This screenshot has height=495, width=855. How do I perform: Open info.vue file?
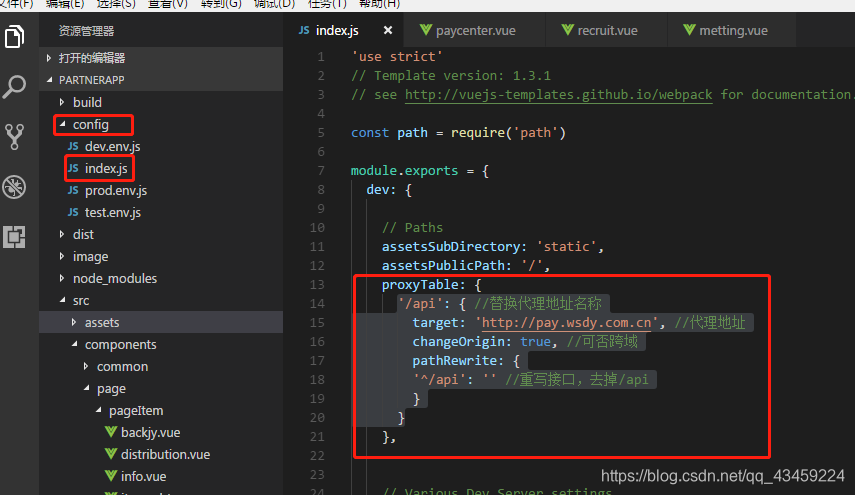click(161, 476)
